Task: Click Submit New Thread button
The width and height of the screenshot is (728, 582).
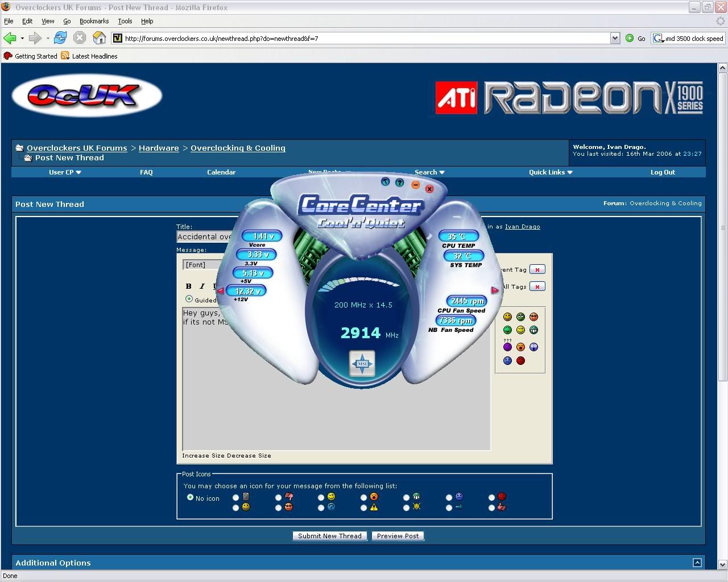Action: point(330,536)
